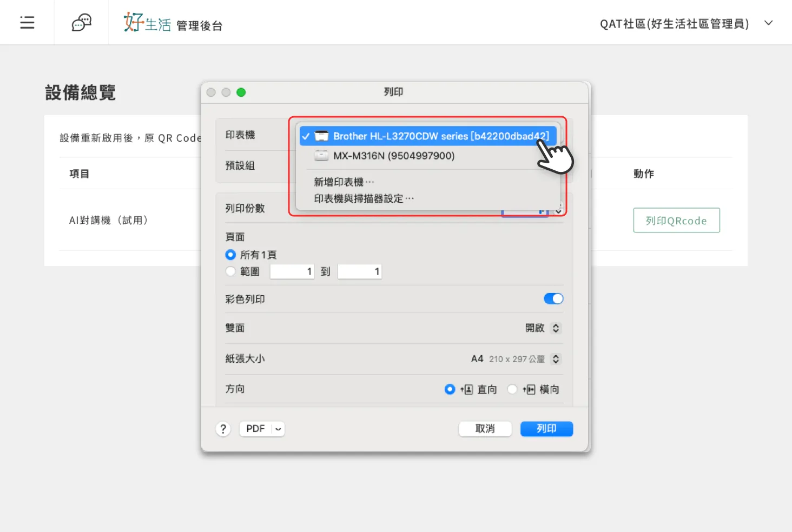This screenshot has width=792, height=532.
Task: Click the blue 列印 print button
Action: 546,429
